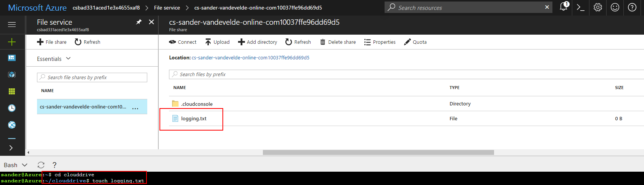Screen dimensions: 644x185
Task: Expand the left sidebar with chevron
Action: 11,148
